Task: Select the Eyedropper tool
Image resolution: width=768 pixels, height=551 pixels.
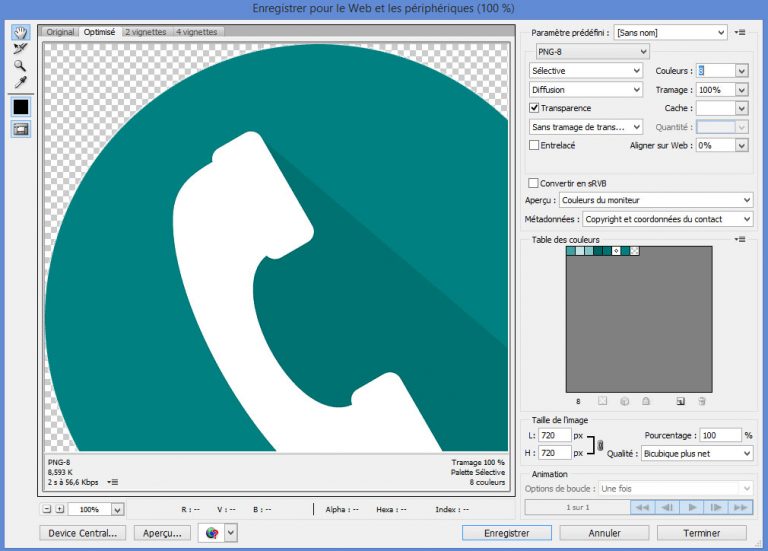Action: pos(20,82)
